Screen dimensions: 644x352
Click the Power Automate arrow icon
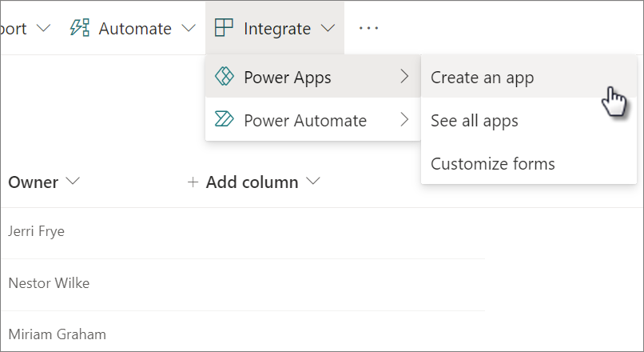225,120
